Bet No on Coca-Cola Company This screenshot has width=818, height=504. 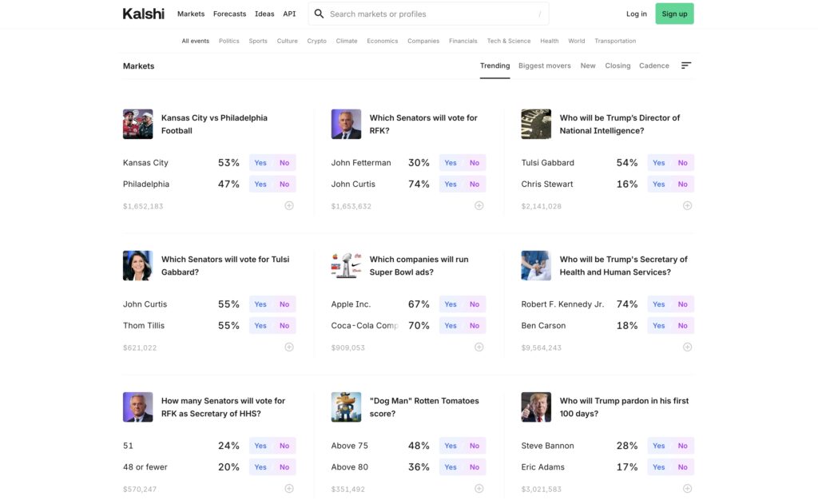(x=475, y=326)
